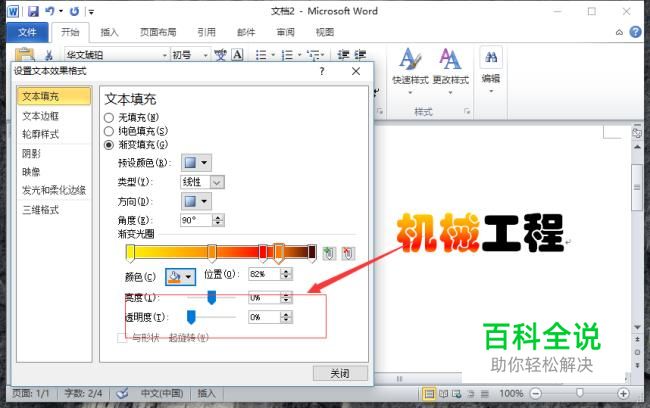Click the 编辑 binoculars icon
The image size is (650, 408).
pyautogui.click(x=491, y=58)
